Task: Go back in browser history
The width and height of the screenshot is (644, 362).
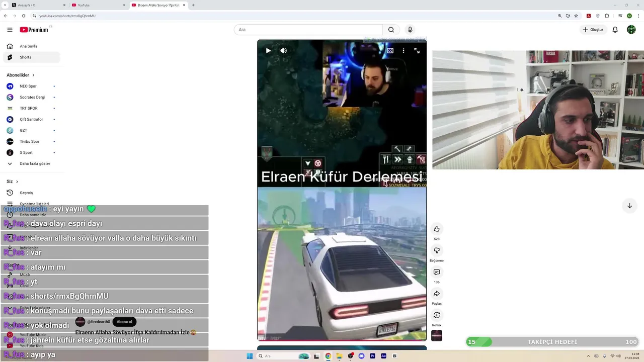Action: 6,16
